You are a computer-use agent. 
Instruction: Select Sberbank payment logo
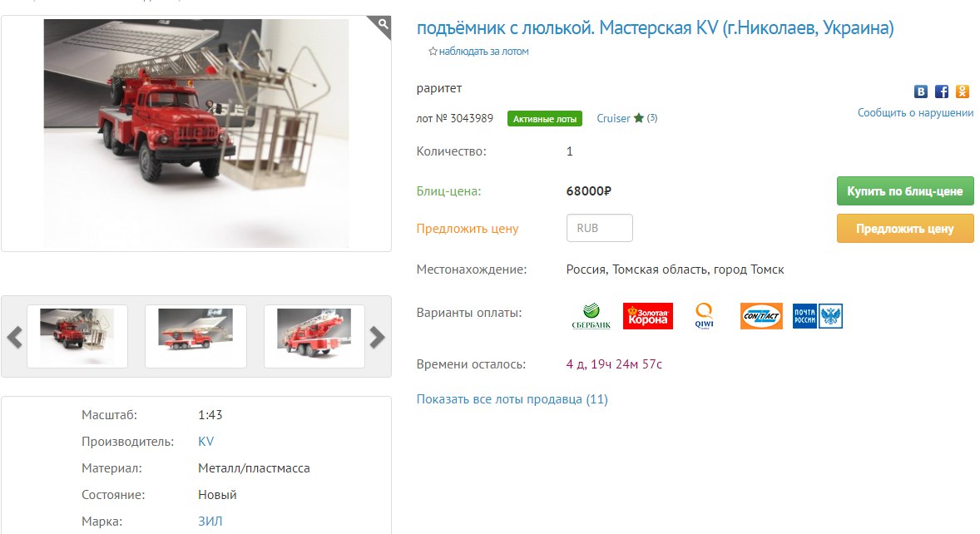[591, 316]
